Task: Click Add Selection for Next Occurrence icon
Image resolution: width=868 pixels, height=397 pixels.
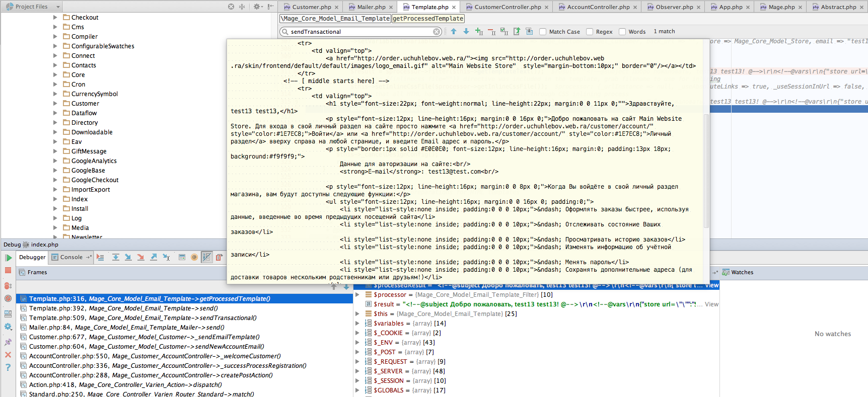Action: pyautogui.click(x=479, y=31)
